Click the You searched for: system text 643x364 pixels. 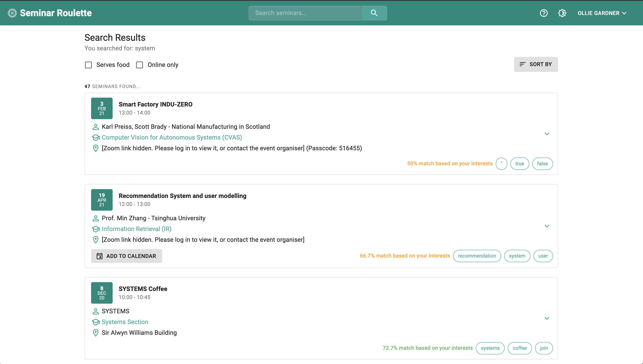click(120, 48)
